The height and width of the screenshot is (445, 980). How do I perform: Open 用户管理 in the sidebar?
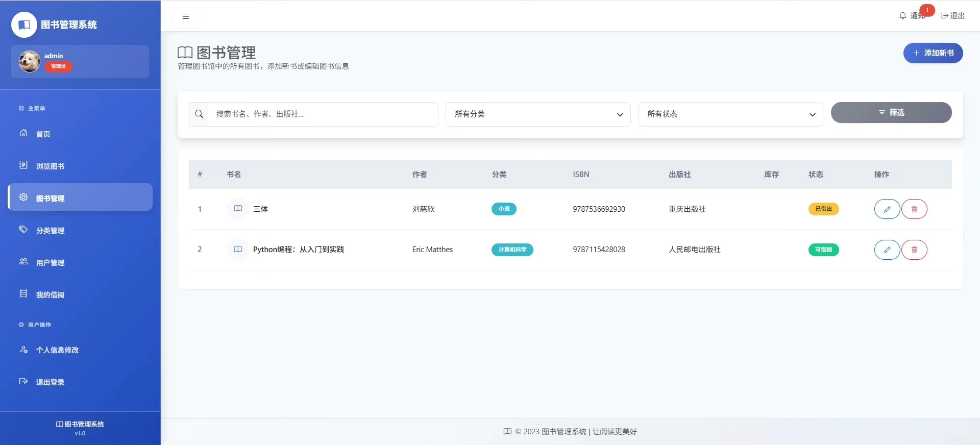pos(80,262)
